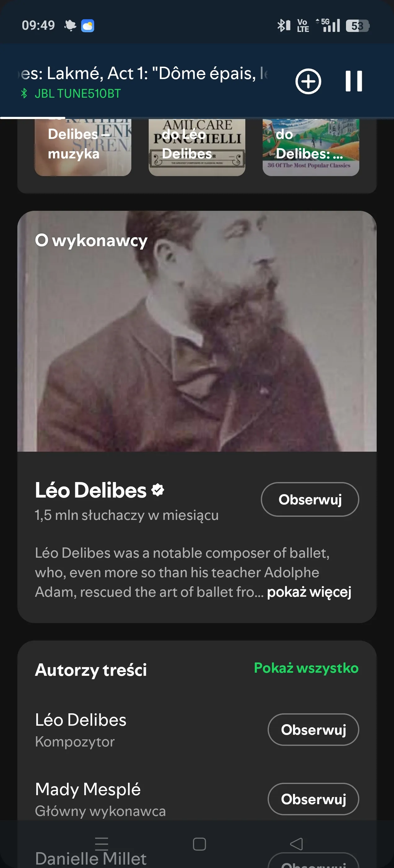Tap the Android back triangle icon

tap(296, 844)
